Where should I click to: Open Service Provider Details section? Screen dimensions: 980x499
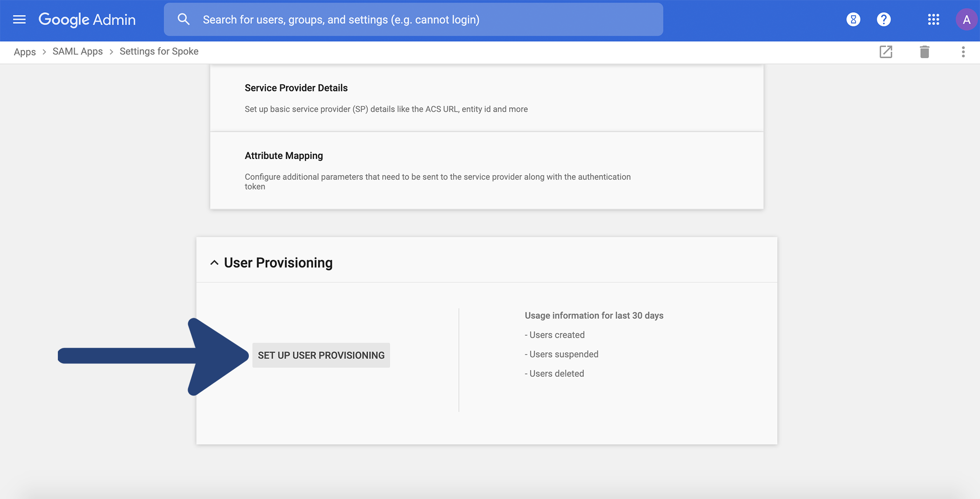tap(487, 98)
